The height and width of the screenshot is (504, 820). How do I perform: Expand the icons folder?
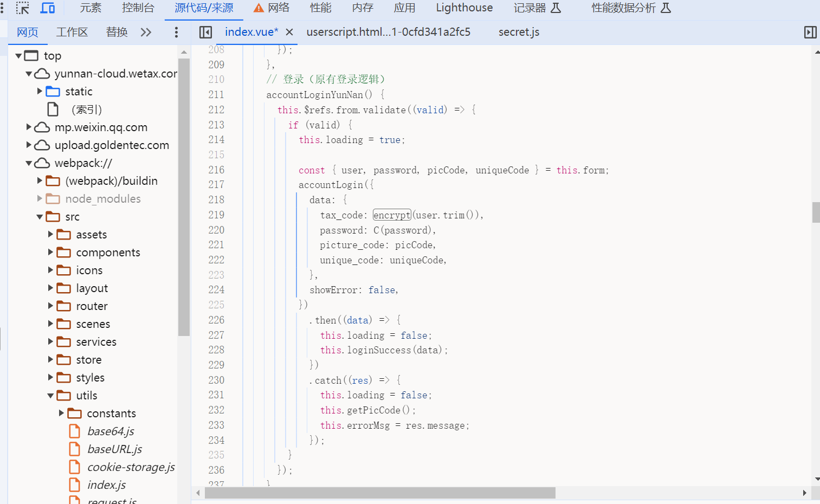(50, 270)
